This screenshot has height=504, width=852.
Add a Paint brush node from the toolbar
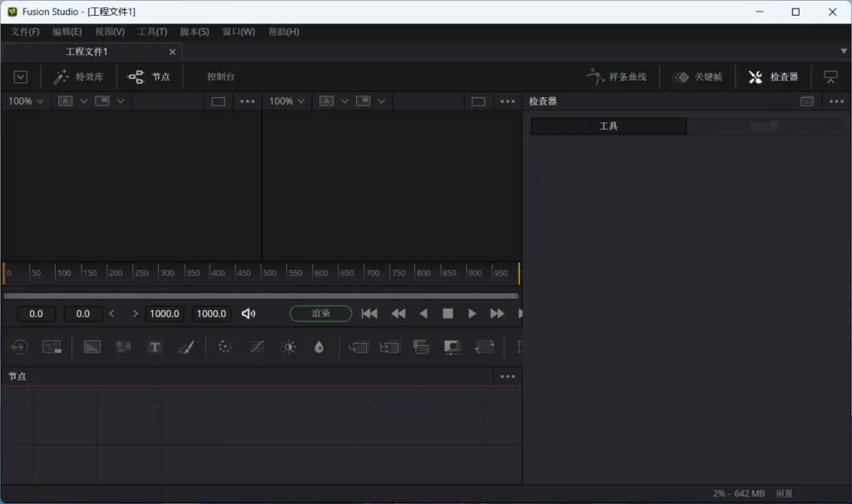click(x=186, y=347)
